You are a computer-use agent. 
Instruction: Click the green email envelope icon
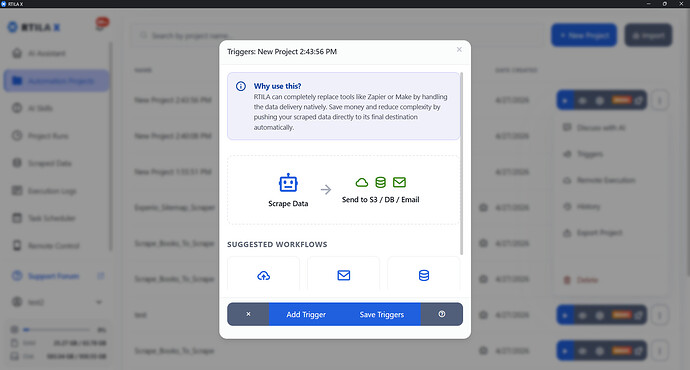point(400,182)
